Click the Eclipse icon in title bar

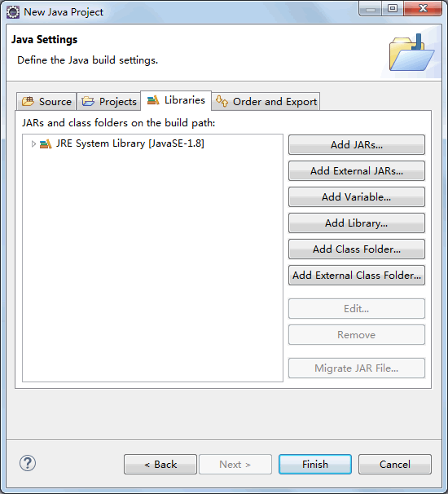[x=13, y=12]
